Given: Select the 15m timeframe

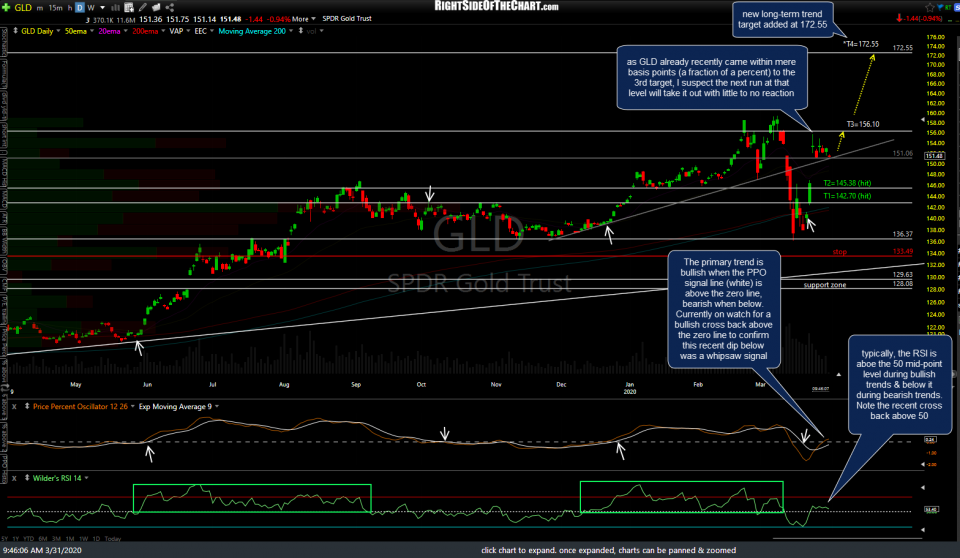Looking at the screenshot, I should click(x=55, y=8).
